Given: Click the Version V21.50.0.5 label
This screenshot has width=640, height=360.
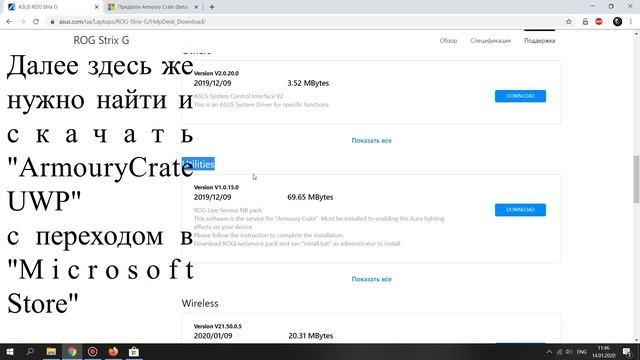Looking at the screenshot, I should coord(218,327).
